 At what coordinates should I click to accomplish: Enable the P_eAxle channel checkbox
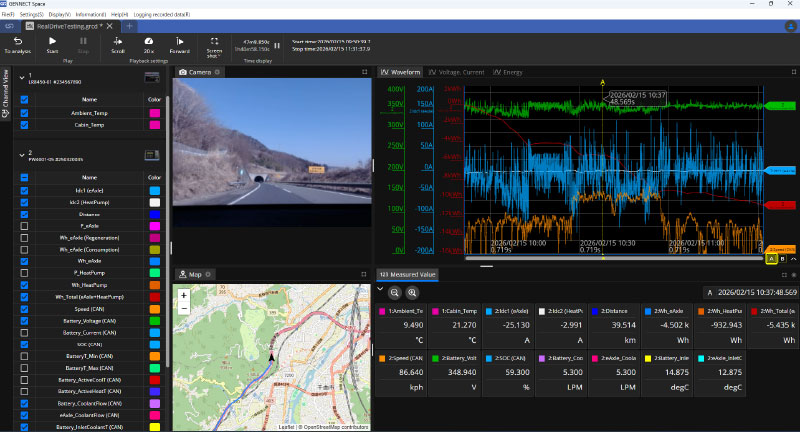coord(24,226)
